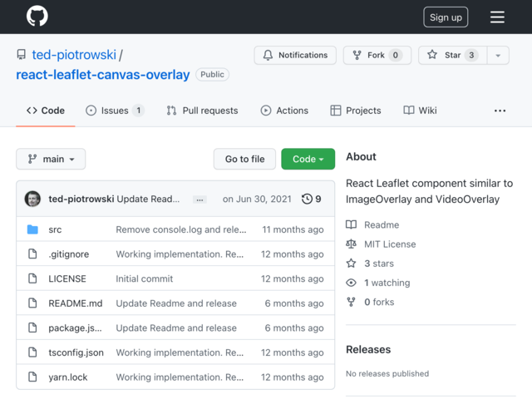The image size is (532, 399).
Task: Click Go to file button
Action: [244, 159]
